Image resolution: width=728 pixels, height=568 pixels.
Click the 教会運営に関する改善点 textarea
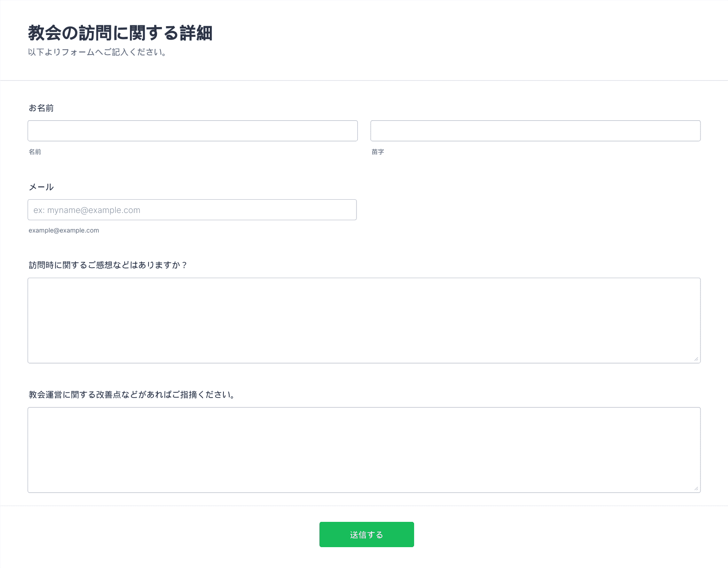[364, 450]
